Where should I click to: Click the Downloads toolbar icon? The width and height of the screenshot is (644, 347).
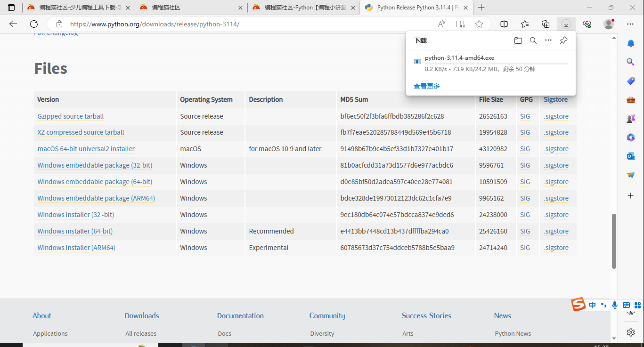pos(566,24)
